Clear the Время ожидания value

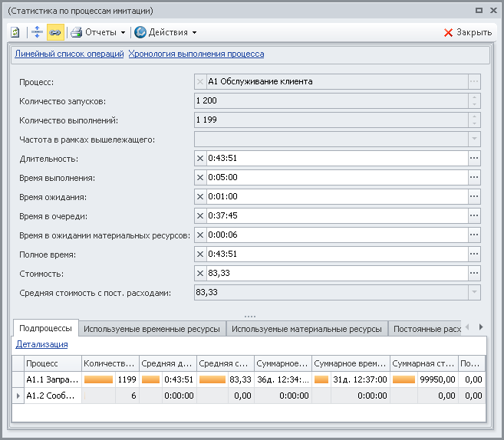click(200, 196)
